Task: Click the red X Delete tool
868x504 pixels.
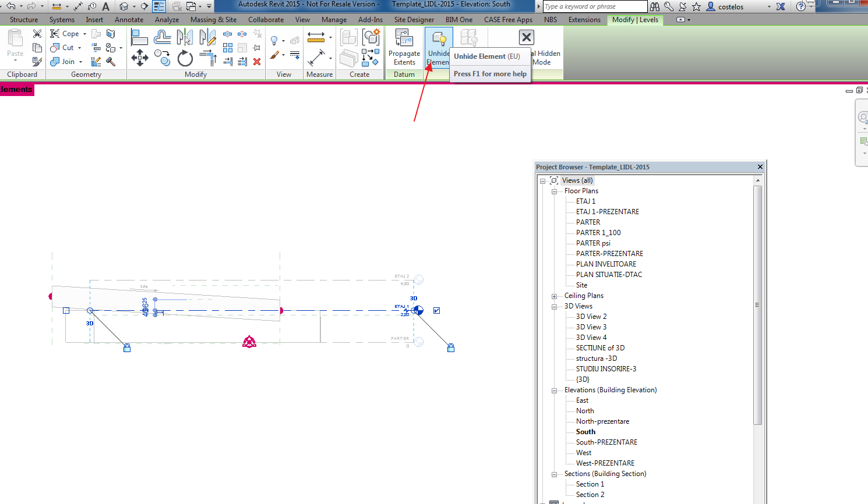Action: 257,61
